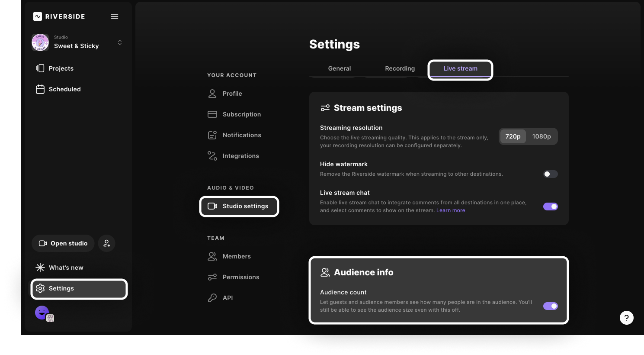Turn off the Live stream chat toggle
Image resolution: width=644 pixels, height=355 pixels.
[550, 207]
